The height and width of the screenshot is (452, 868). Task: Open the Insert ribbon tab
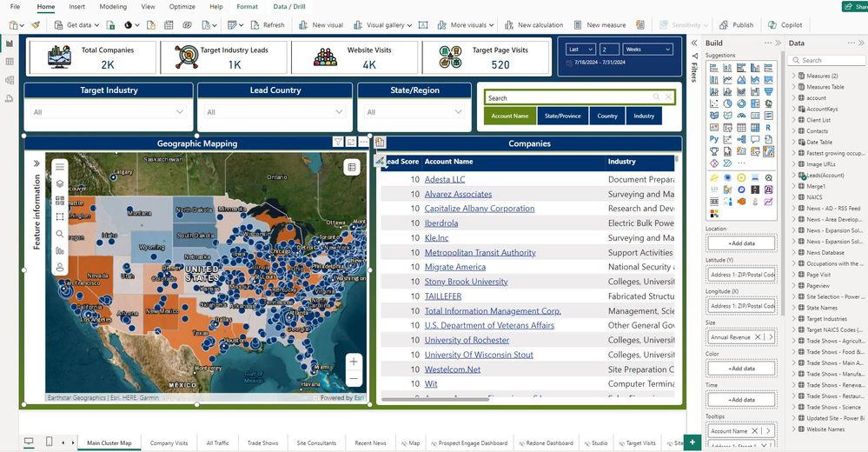[x=77, y=7]
